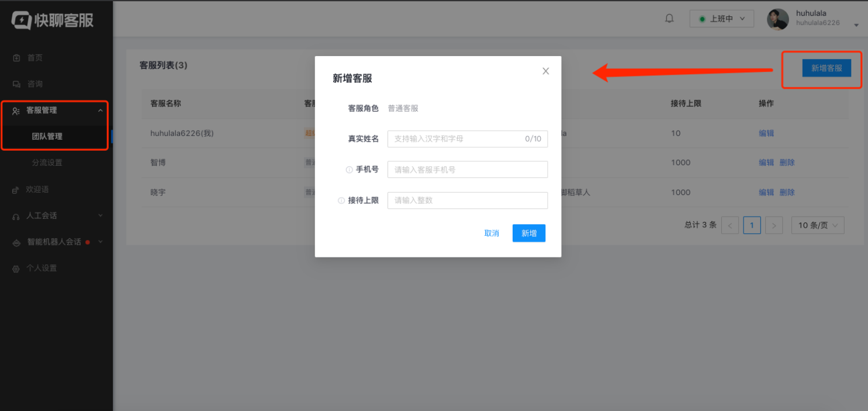
Task: Open the 10 条/页 page size dropdown
Action: click(818, 225)
